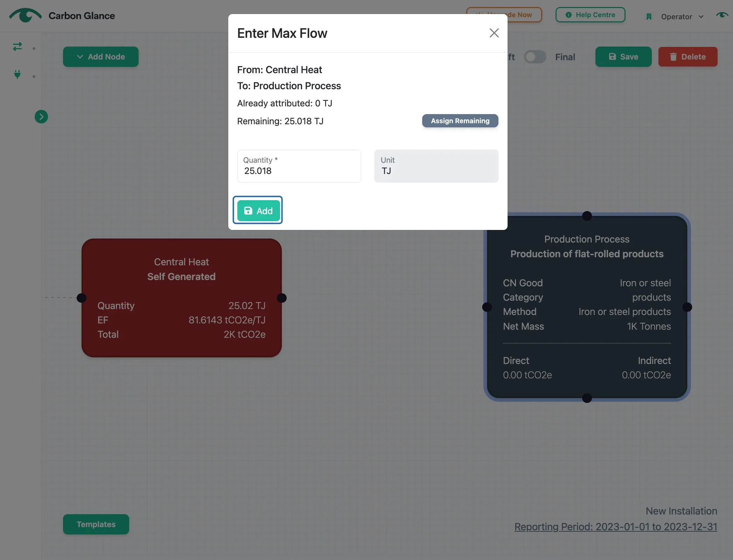Click the Carbon Glance brand name
The image size is (733, 560).
click(x=82, y=16)
